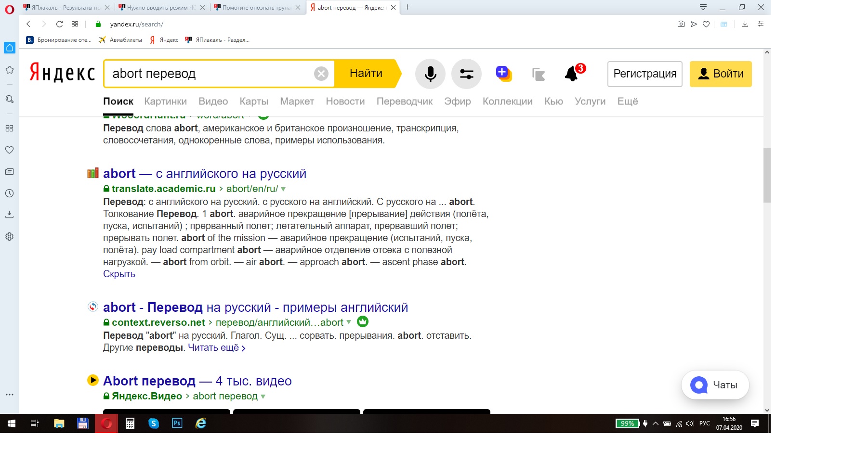Open Opera easy setup panel
The height and width of the screenshot is (461, 868).
(x=761, y=24)
